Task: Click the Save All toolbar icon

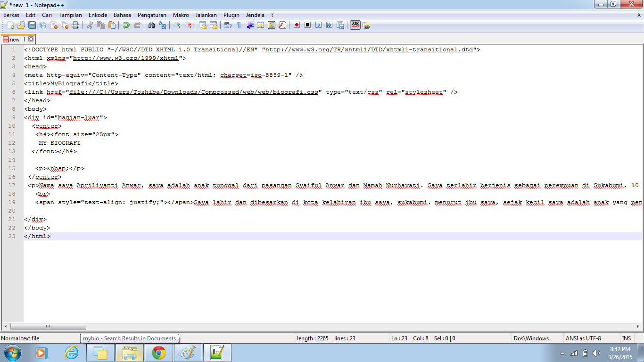Action: coord(43,25)
